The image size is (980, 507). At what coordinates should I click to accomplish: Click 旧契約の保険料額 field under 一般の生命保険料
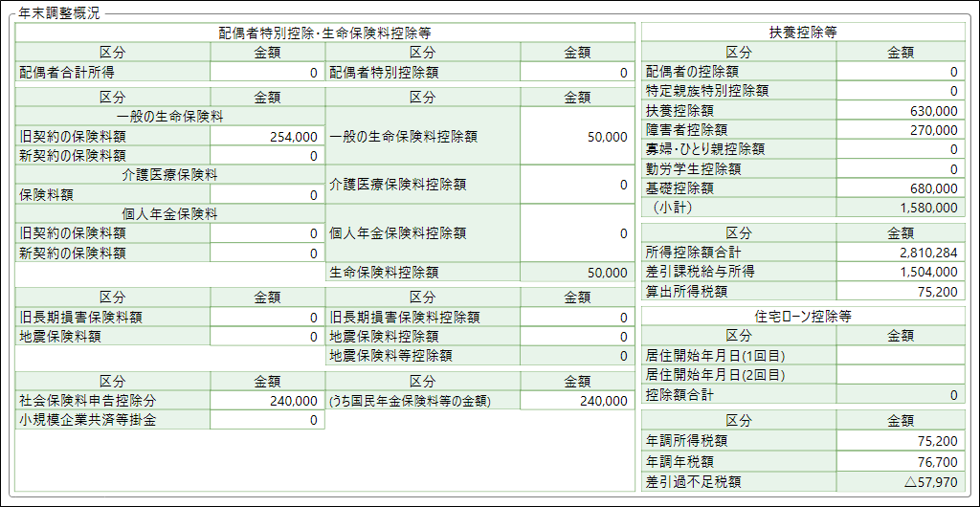point(267,137)
